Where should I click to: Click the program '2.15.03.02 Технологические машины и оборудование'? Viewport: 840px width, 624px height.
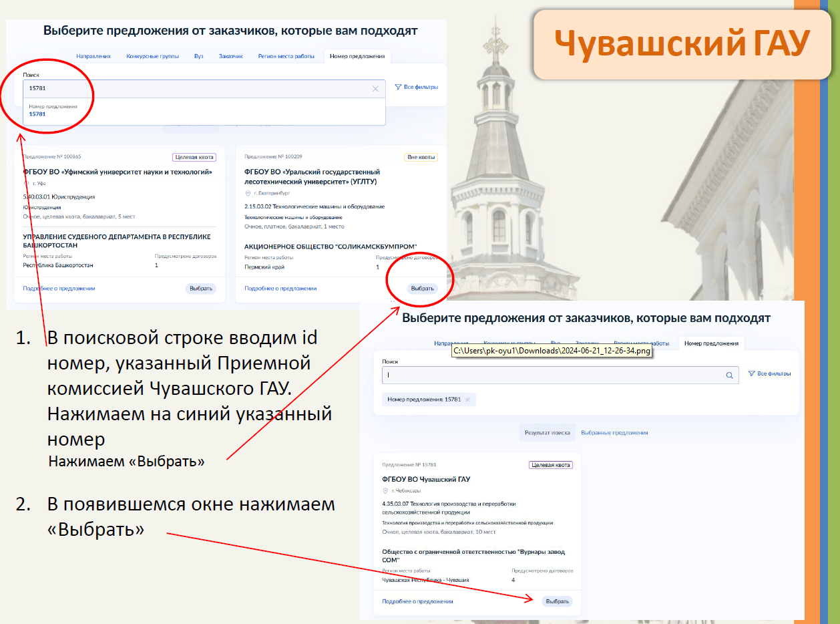pos(314,207)
